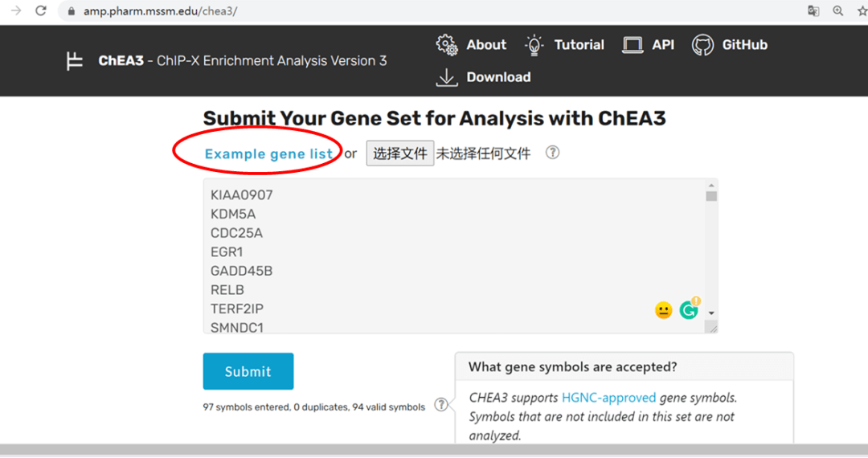Click the 选择文件 file chooser button
This screenshot has height=458, width=868.
[400, 153]
